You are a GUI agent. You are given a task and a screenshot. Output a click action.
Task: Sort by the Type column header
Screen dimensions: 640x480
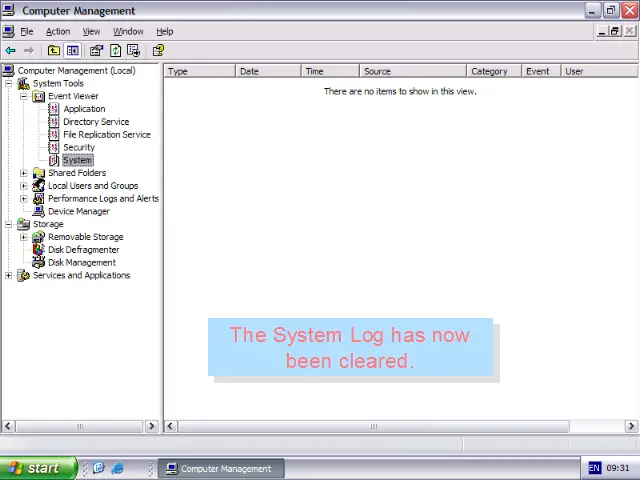point(200,71)
